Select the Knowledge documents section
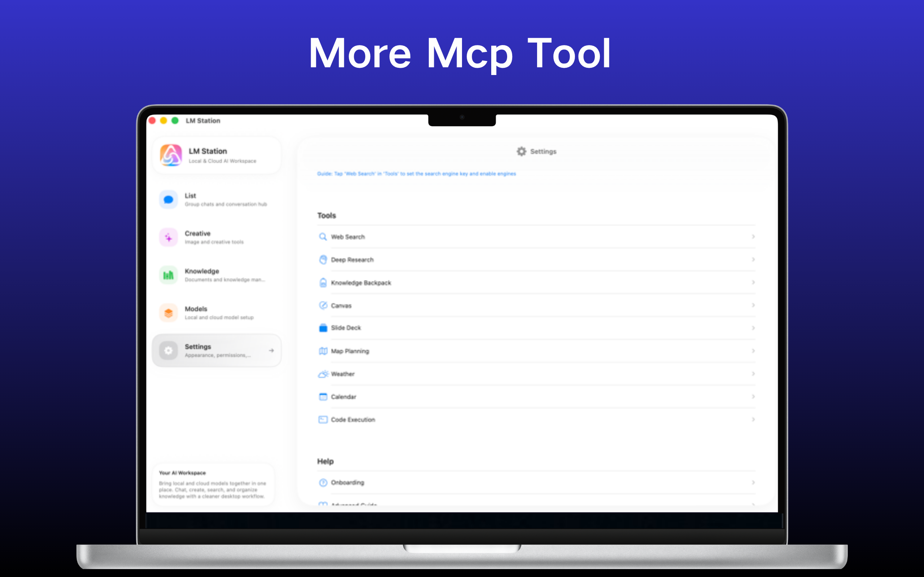924x577 pixels. [x=217, y=275]
